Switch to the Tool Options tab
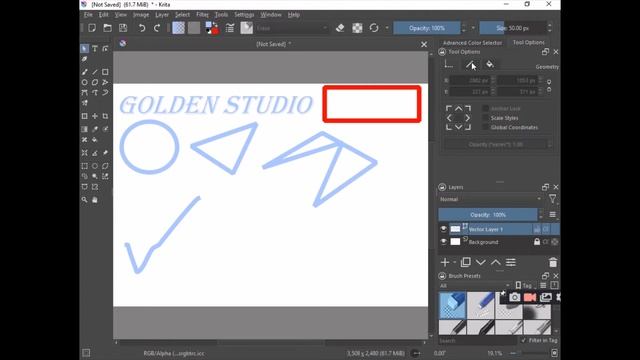The width and height of the screenshot is (640, 360). point(529,42)
